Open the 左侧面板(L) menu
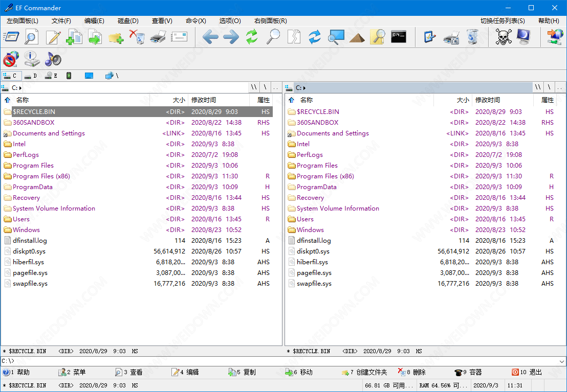567x392 pixels. coord(23,21)
